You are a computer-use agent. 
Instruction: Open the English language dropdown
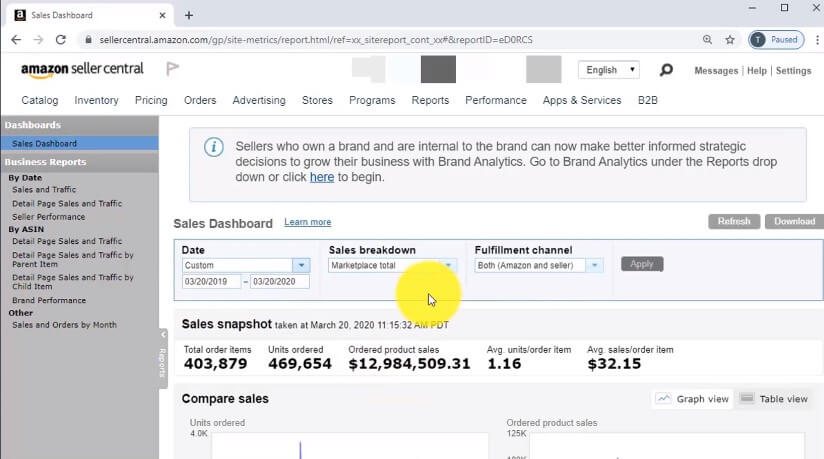[x=609, y=70]
